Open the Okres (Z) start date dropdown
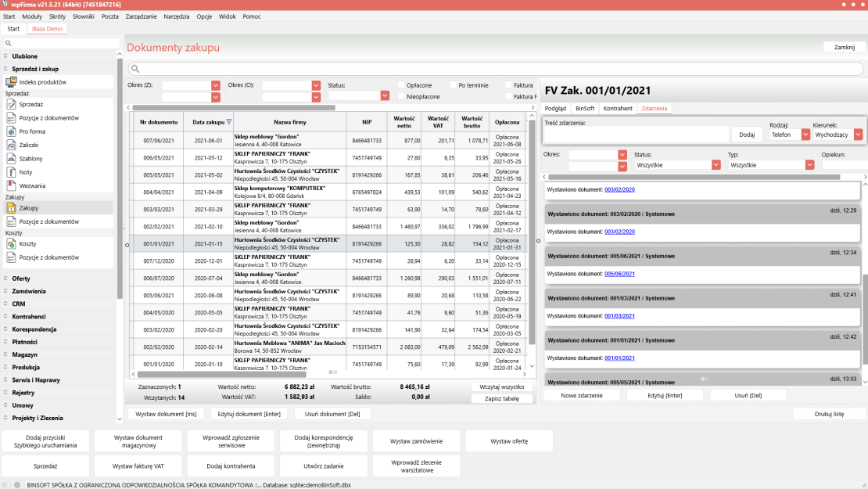868x489 pixels. click(x=215, y=85)
